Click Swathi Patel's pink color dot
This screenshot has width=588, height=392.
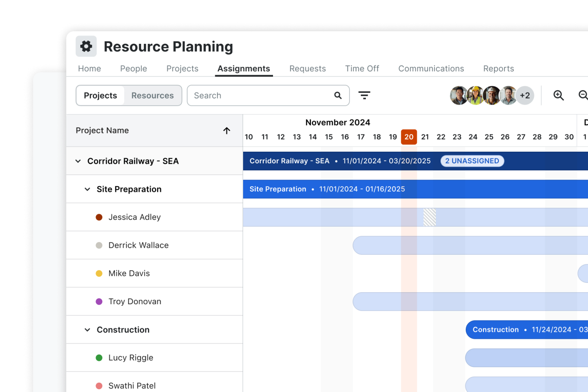click(99, 386)
